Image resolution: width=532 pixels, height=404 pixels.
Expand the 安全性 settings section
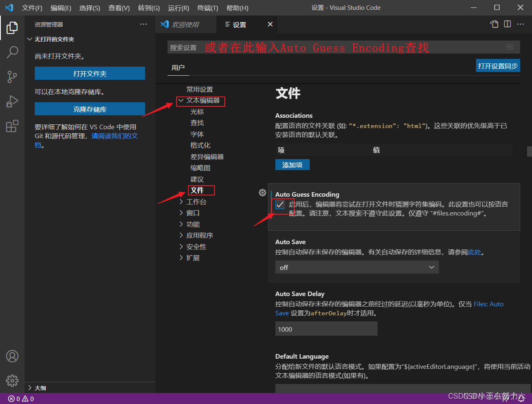(181, 247)
